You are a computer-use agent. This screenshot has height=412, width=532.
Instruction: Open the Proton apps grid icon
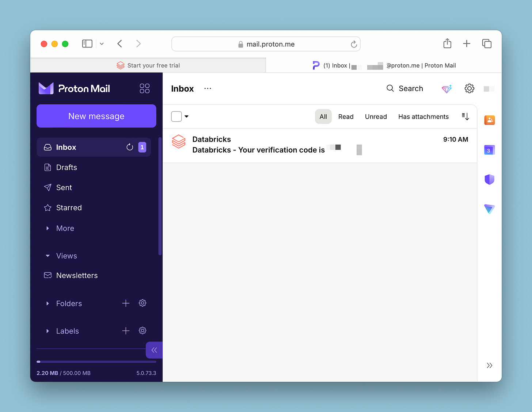click(x=145, y=88)
